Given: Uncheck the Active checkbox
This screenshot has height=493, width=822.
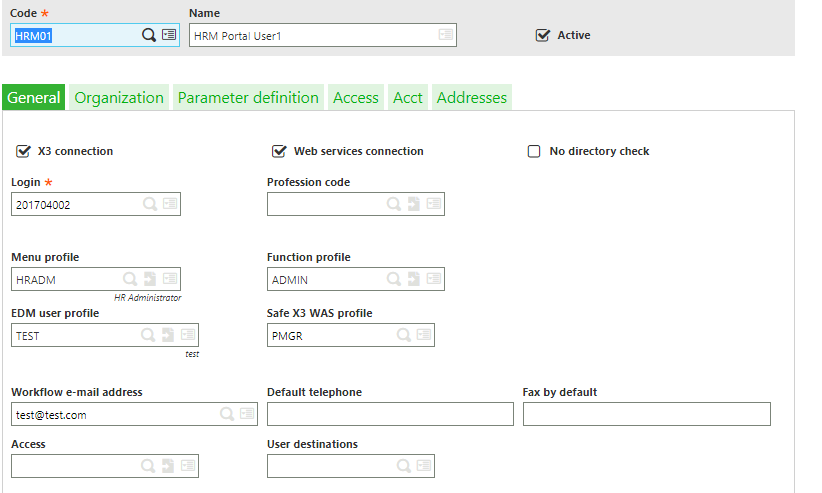Looking at the screenshot, I should 543,35.
